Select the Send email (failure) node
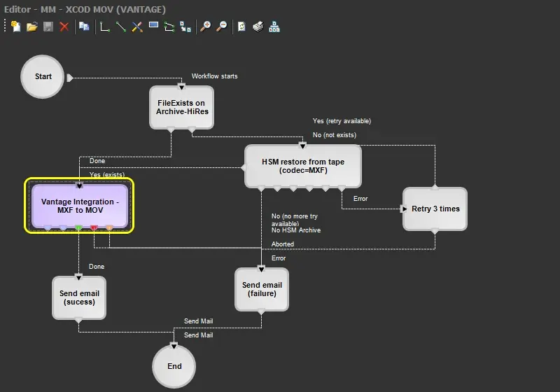The image size is (560, 392). pyautogui.click(x=262, y=289)
